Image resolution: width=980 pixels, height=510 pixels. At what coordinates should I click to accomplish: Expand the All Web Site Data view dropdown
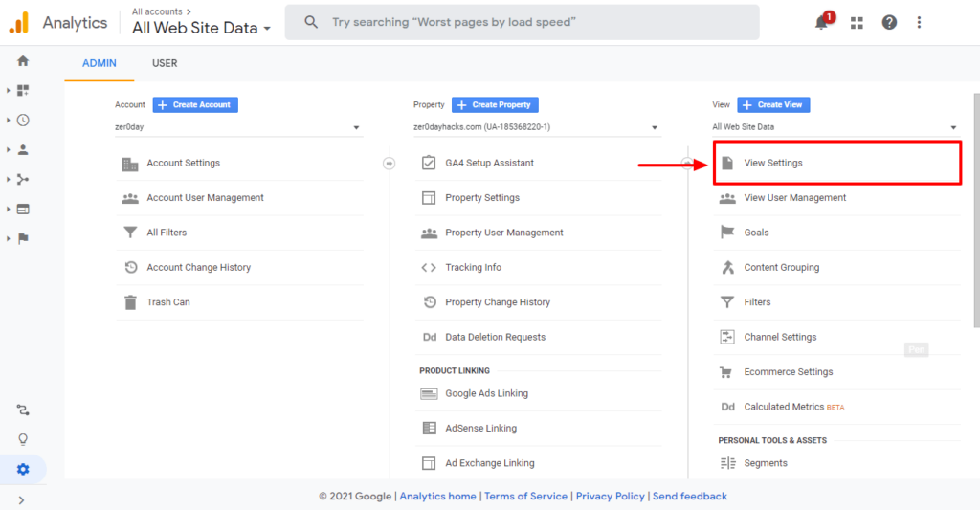pos(835,127)
